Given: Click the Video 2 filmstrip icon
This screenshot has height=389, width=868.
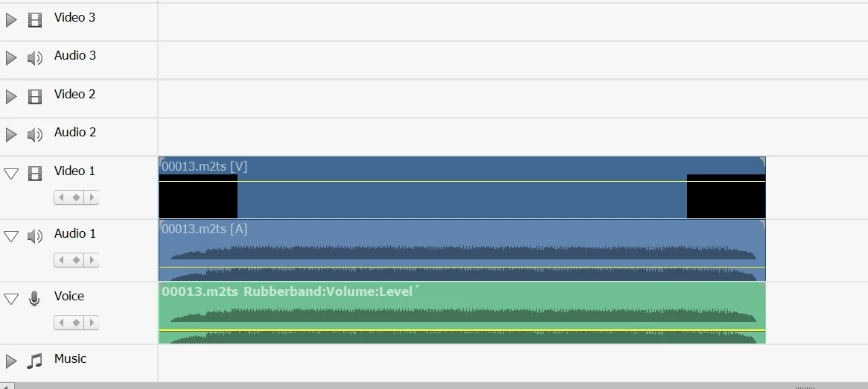Looking at the screenshot, I should pyautogui.click(x=35, y=97).
